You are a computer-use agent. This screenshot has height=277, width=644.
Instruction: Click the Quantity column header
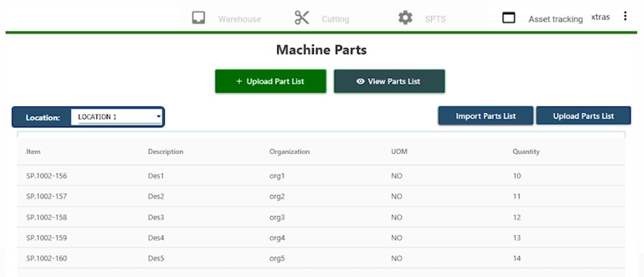526,152
